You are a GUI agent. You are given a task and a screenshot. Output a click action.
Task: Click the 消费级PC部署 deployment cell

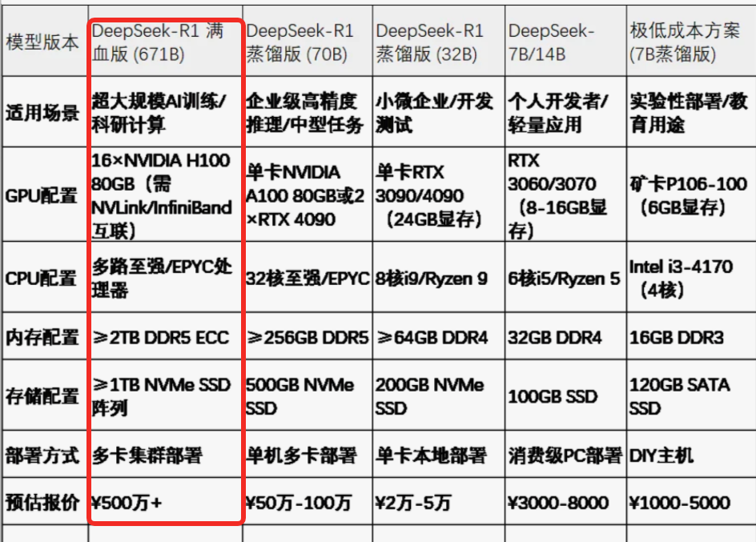pyautogui.click(x=553, y=453)
